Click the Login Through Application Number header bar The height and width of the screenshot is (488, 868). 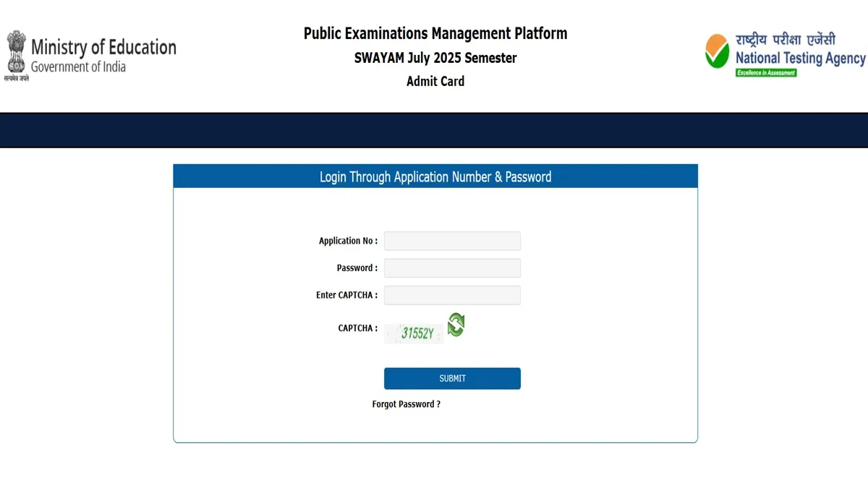click(435, 176)
